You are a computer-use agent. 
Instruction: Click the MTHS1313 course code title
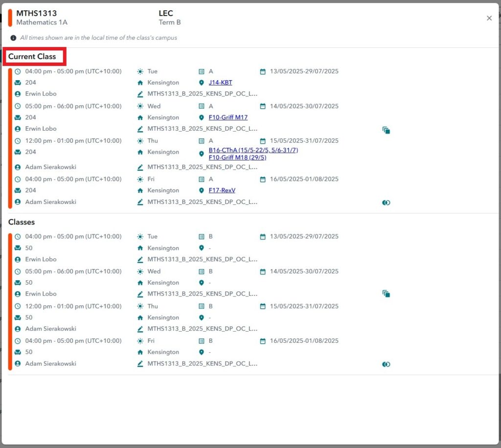point(36,14)
